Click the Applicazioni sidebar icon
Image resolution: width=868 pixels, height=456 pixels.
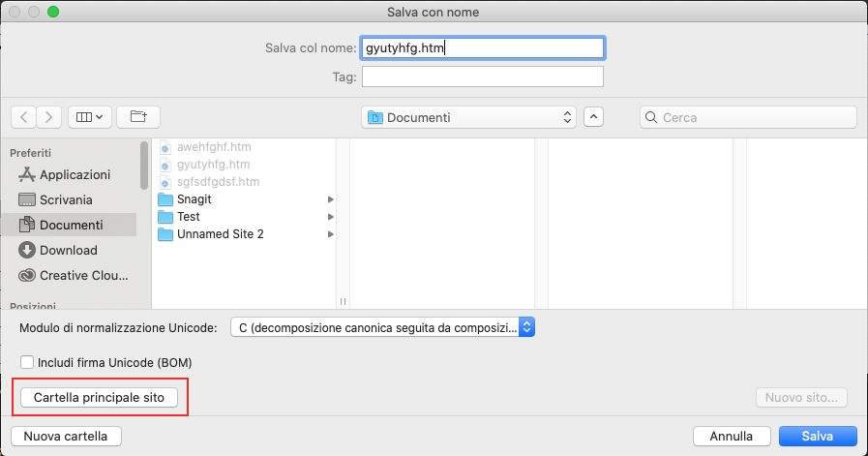click(25, 175)
